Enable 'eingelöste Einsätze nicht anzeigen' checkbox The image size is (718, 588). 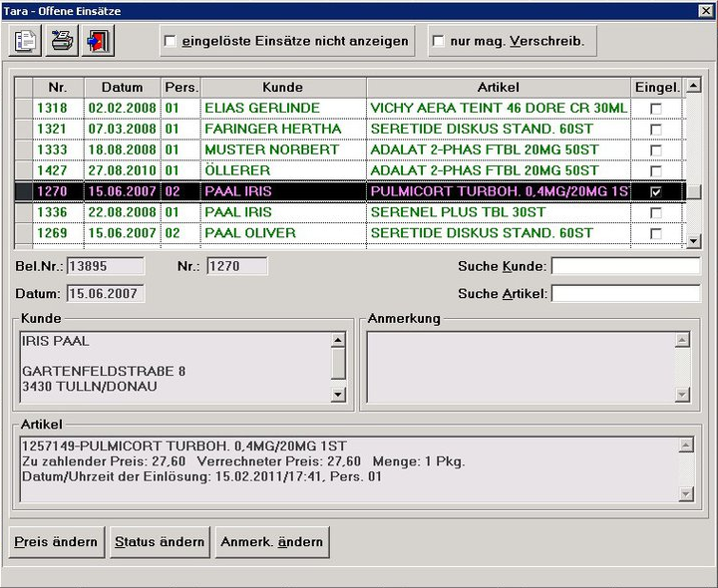(x=171, y=41)
